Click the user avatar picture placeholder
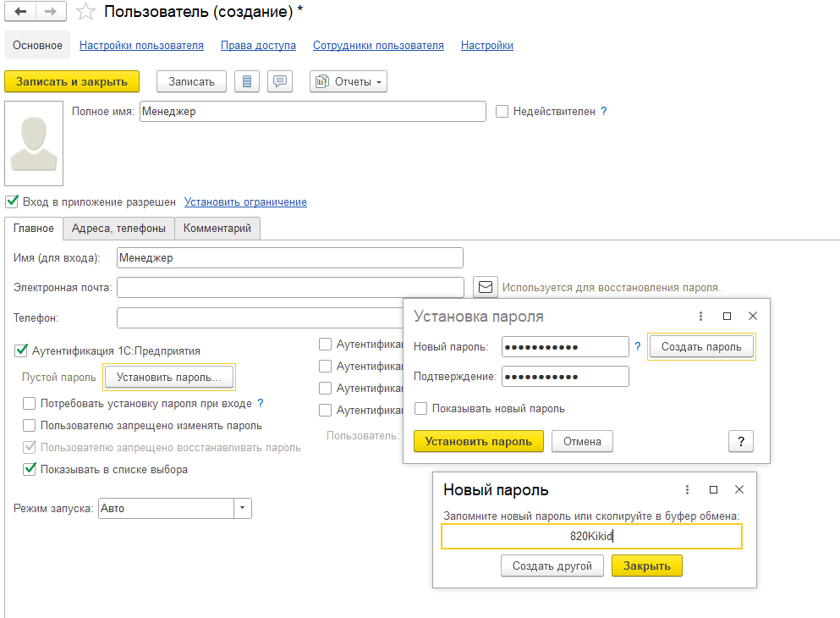 [34, 144]
